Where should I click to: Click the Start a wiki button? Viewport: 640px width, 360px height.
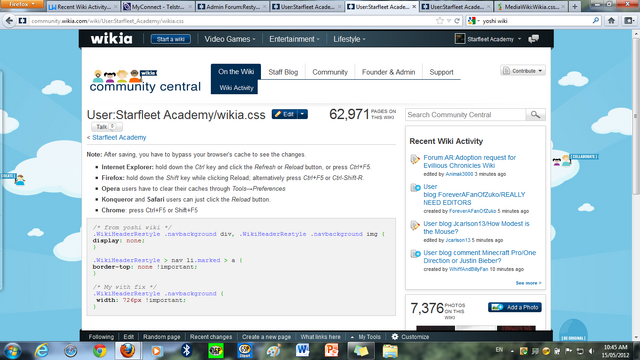(x=171, y=39)
